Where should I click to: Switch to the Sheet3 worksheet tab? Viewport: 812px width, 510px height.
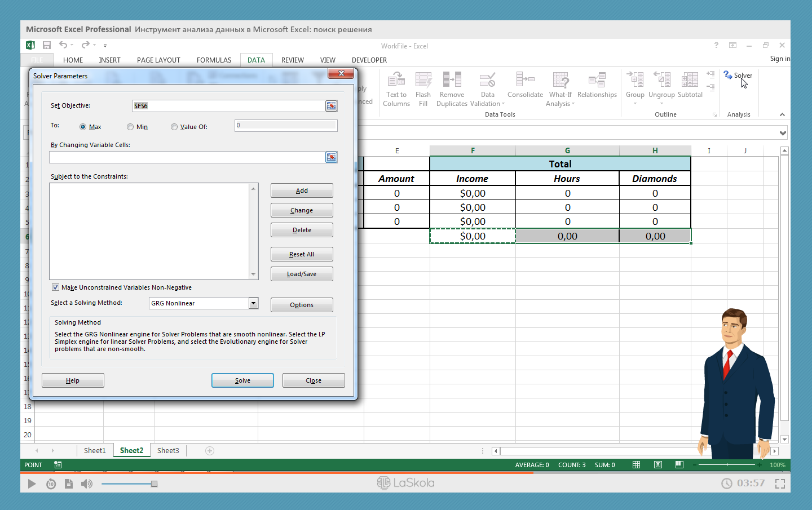(x=168, y=451)
